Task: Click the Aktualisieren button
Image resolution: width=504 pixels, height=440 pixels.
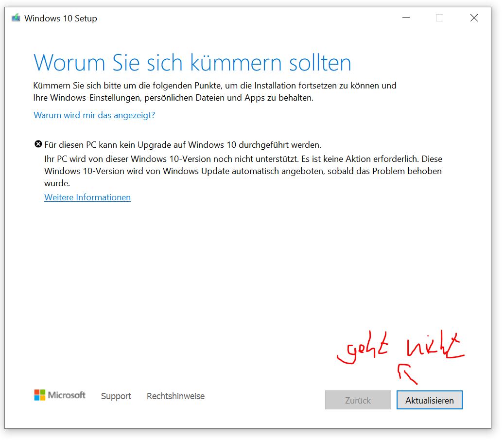Action: [x=430, y=400]
